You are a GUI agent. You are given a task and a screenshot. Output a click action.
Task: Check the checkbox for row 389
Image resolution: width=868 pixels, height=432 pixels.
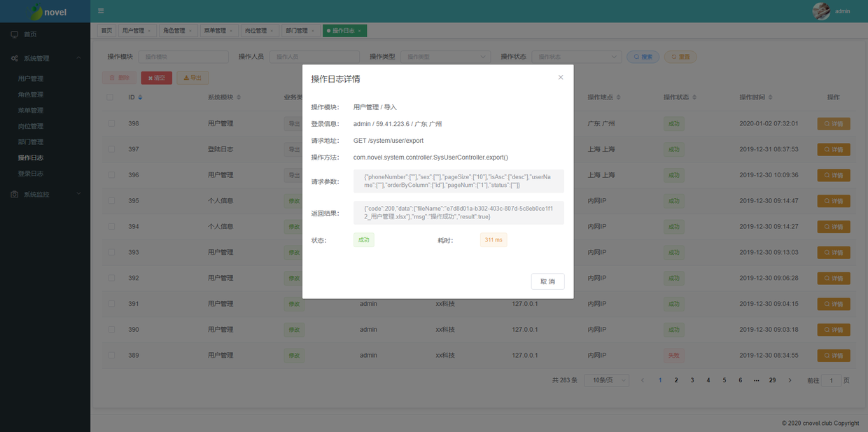point(111,356)
